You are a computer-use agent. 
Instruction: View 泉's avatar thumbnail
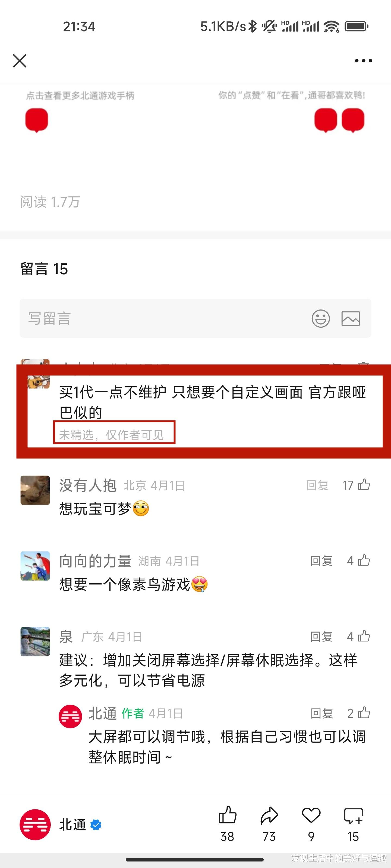pos(35,642)
